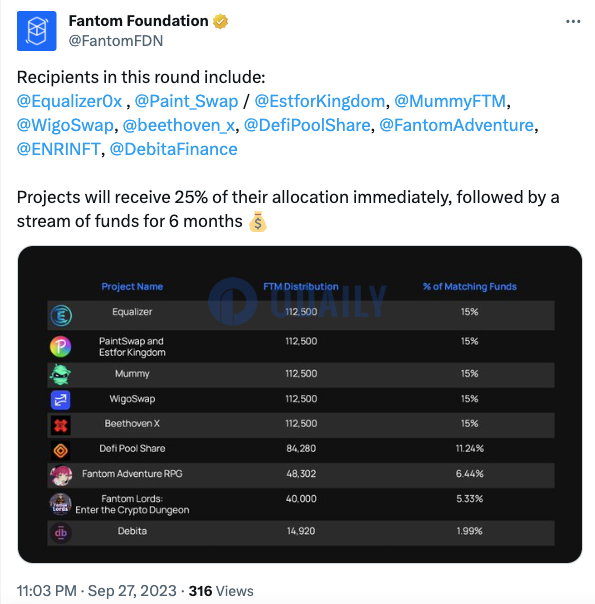Open the @Equalizer0x mention link

[69, 101]
